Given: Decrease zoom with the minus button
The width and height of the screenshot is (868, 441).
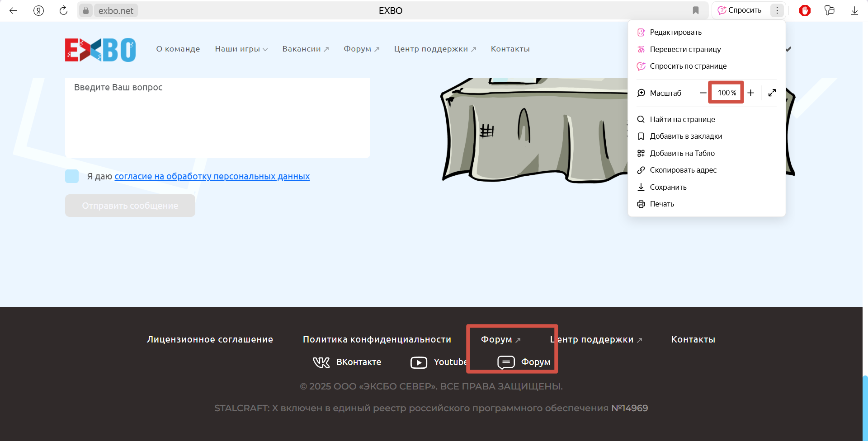Looking at the screenshot, I should (703, 93).
